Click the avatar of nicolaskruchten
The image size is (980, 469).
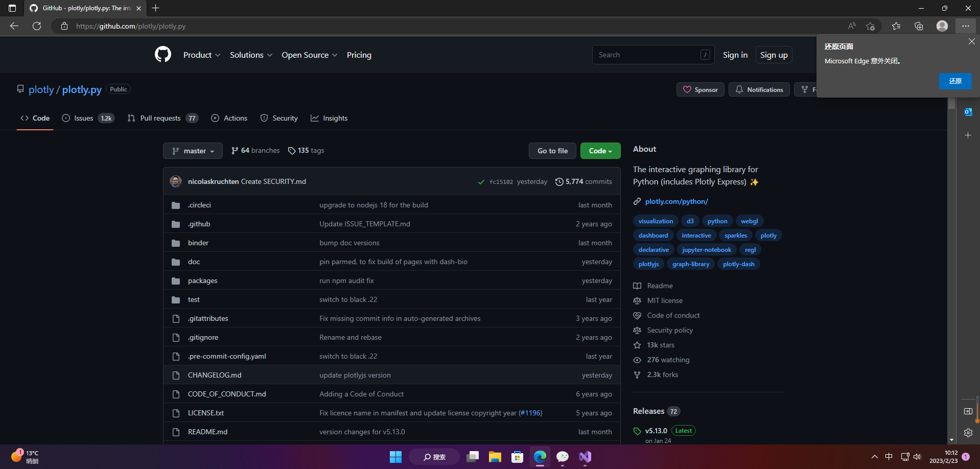(x=176, y=181)
